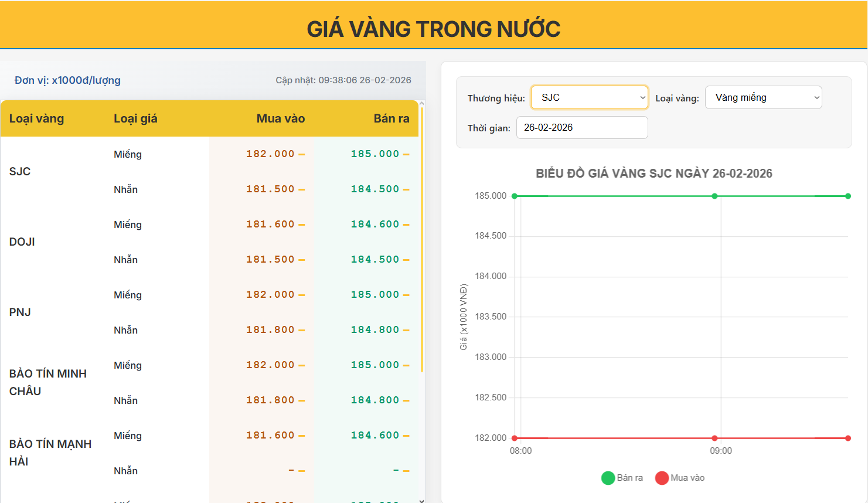Click the last green Bán ra data point
Screen dimensions: 868x503
click(848, 196)
